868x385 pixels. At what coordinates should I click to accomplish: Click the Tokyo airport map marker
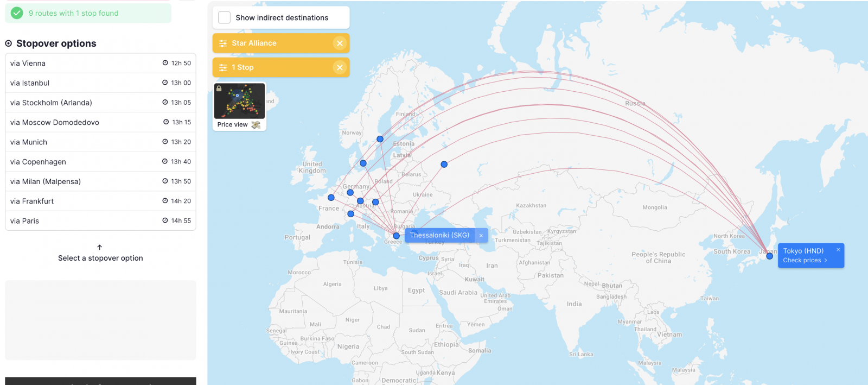(x=769, y=256)
